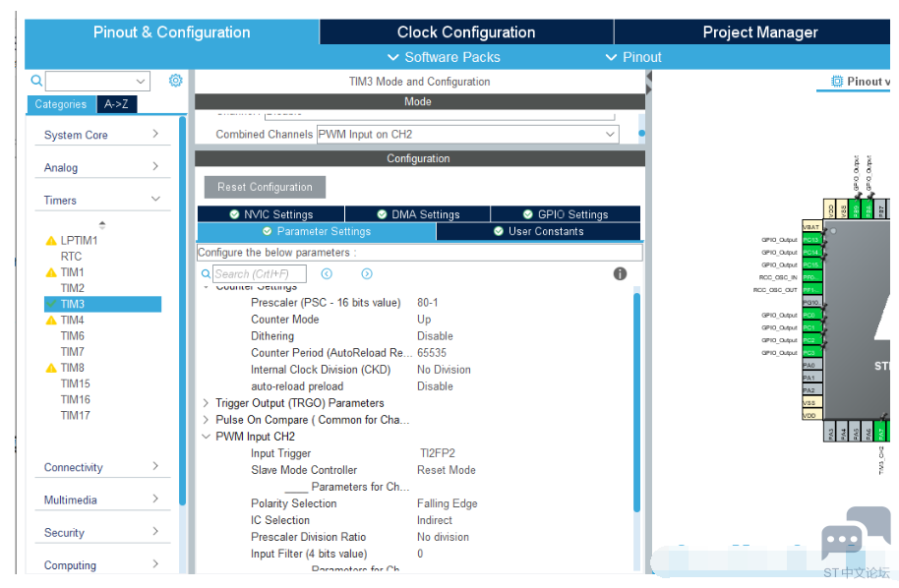Viewport: 899px width, 588px height.
Task: Select the Categories tab
Action: (61, 104)
